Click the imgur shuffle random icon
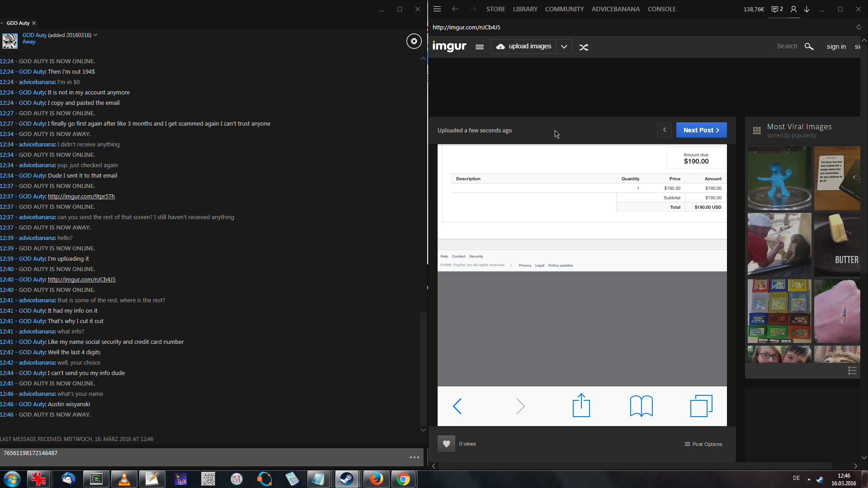Image resolution: width=868 pixels, height=488 pixels. (x=584, y=47)
